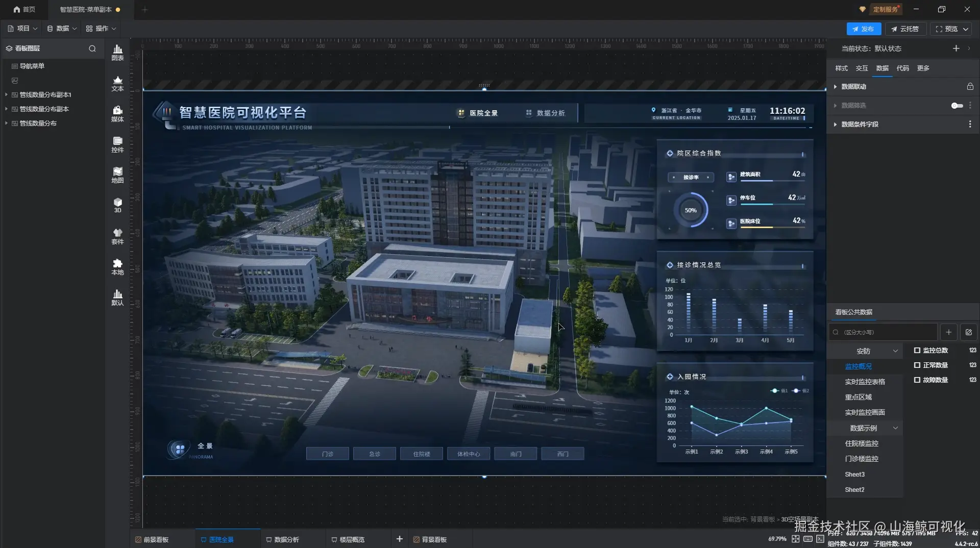
Task: Click the 医院床位 progress bar
Action: pyautogui.click(x=772, y=228)
